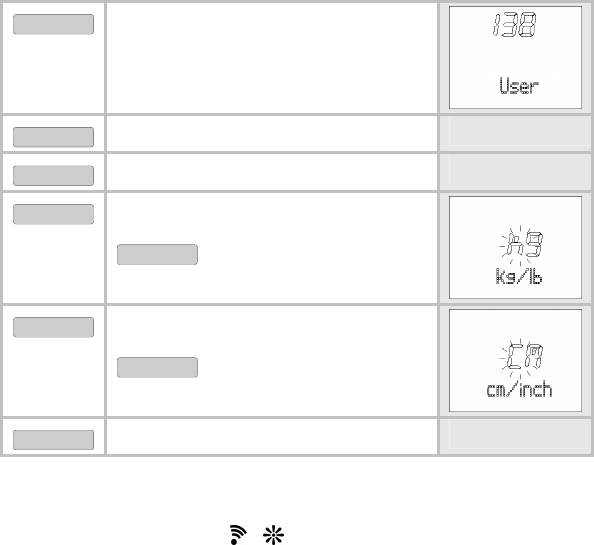Click gray button directly above Kg/lb row
Screen dimensions: 594x545
(53, 175)
